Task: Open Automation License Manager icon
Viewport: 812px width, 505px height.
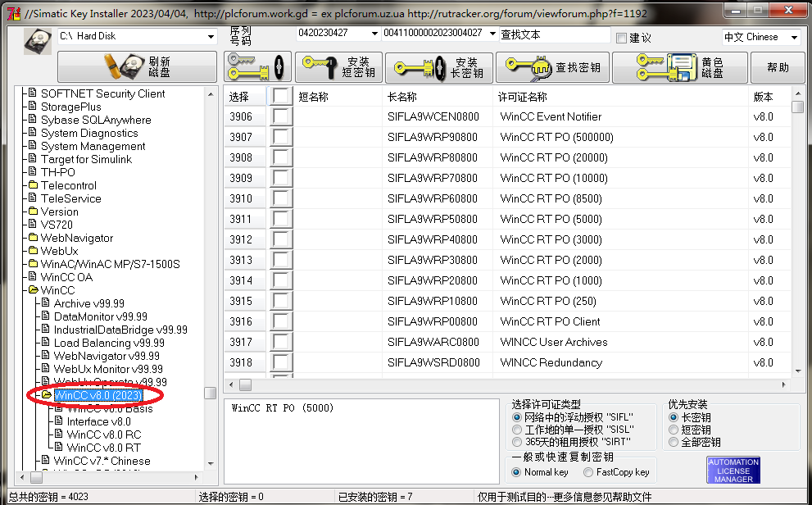Action: tap(733, 471)
